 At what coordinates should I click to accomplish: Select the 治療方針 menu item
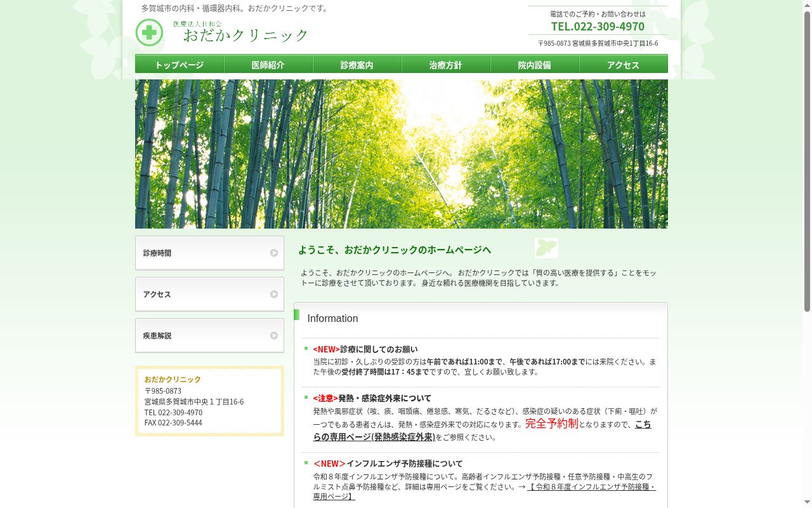pyautogui.click(x=446, y=64)
